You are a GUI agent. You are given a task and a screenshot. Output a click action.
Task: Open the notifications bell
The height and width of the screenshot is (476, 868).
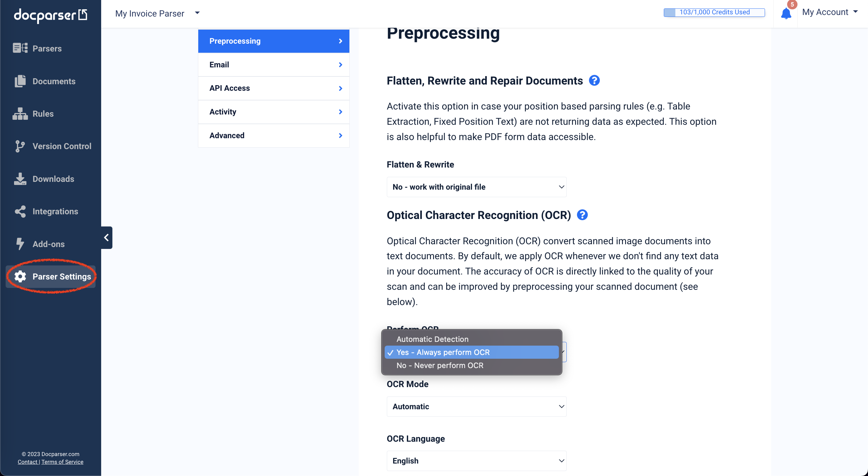(786, 13)
